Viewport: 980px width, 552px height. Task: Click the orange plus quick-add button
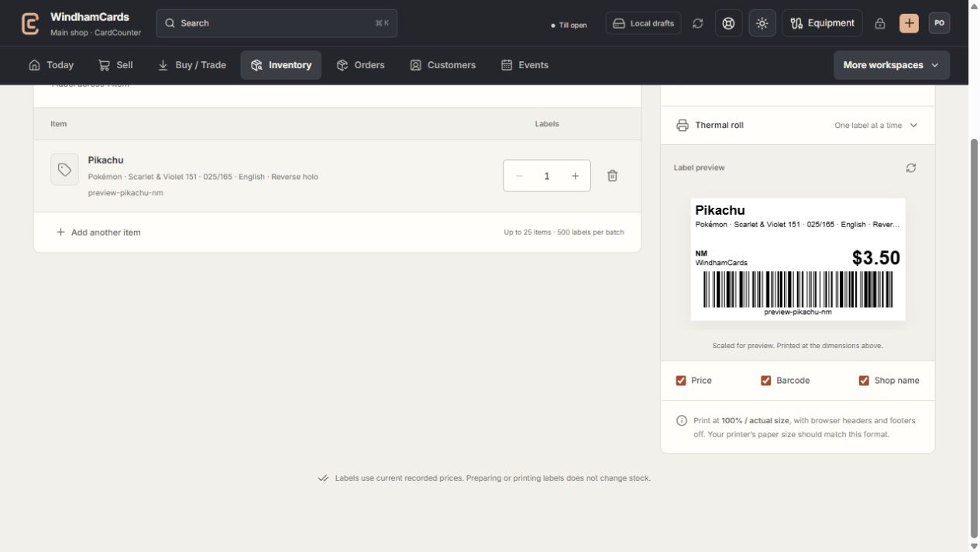click(910, 23)
